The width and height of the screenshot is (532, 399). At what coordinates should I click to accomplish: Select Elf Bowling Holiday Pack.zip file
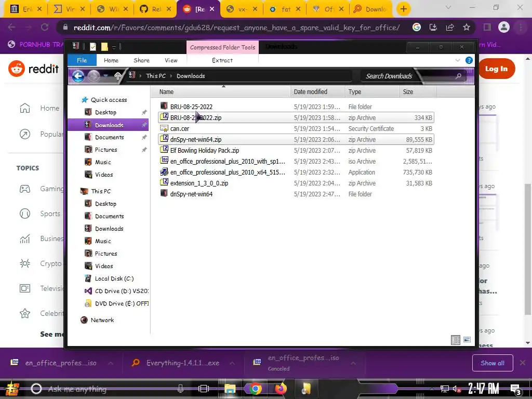click(x=296, y=150)
